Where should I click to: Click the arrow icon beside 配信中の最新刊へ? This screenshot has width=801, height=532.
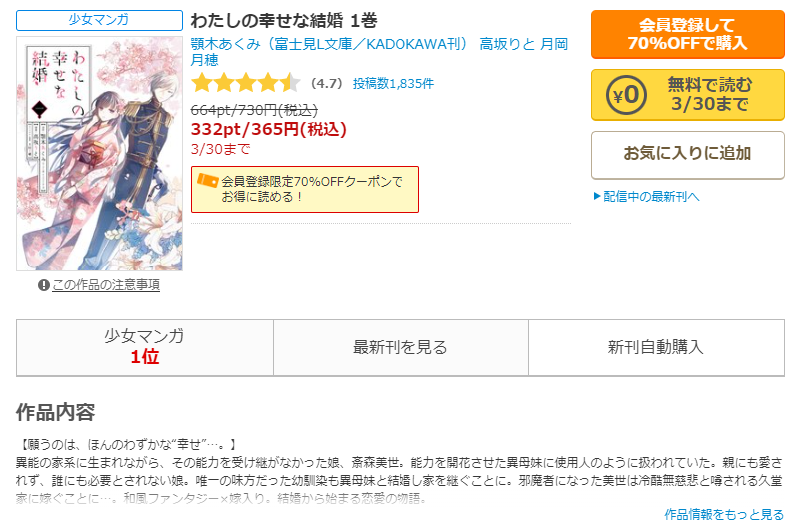click(596, 196)
